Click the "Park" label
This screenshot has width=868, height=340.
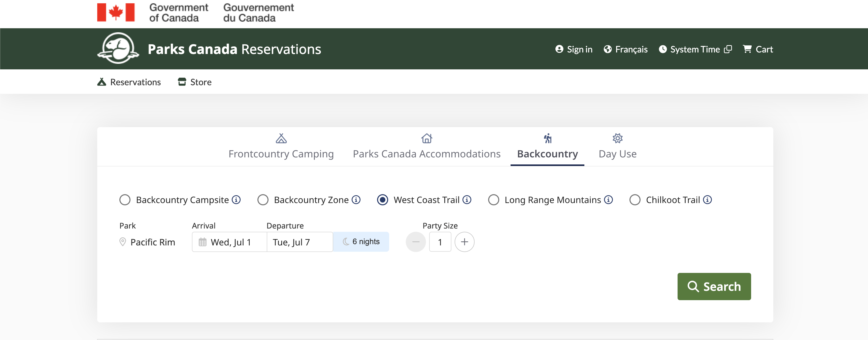pyautogui.click(x=127, y=226)
